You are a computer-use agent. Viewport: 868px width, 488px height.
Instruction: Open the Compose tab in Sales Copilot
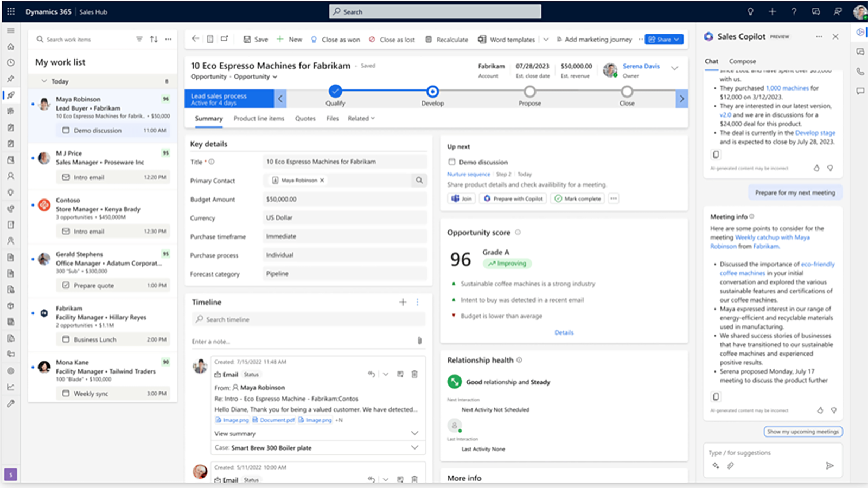pyautogui.click(x=742, y=61)
